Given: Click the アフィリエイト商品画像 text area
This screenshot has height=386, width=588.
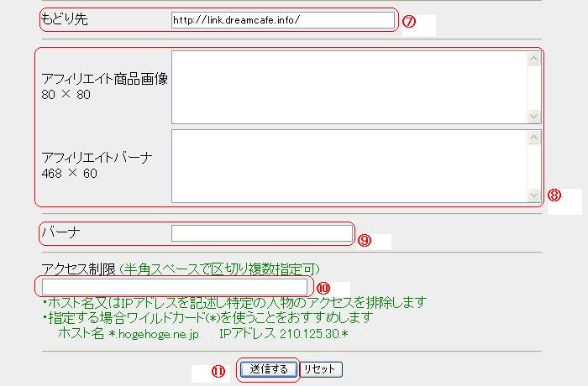Looking at the screenshot, I should pos(356,87).
